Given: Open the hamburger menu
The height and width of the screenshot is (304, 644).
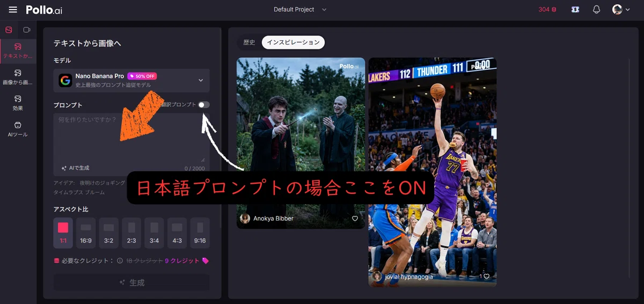Looking at the screenshot, I should coord(13,10).
